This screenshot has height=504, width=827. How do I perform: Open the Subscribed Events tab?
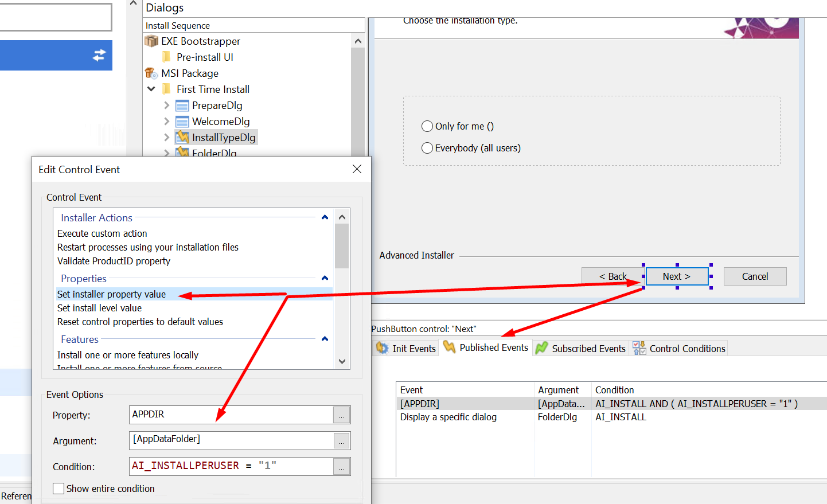click(582, 349)
